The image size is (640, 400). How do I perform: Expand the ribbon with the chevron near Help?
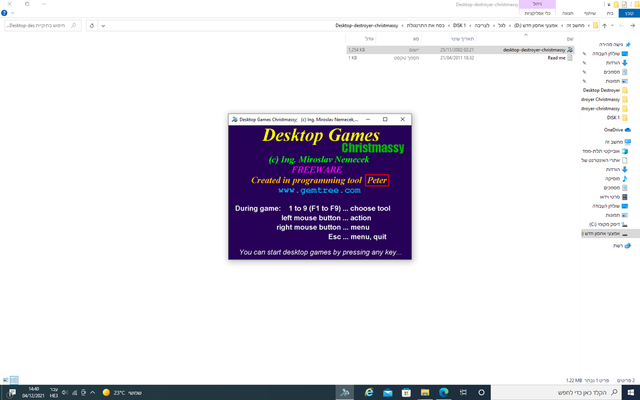point(13,13)
